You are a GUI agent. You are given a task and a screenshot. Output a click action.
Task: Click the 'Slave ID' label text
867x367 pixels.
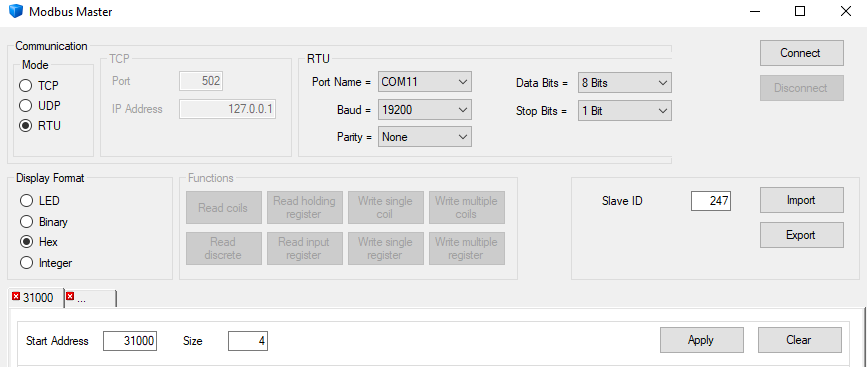(622, 201)
